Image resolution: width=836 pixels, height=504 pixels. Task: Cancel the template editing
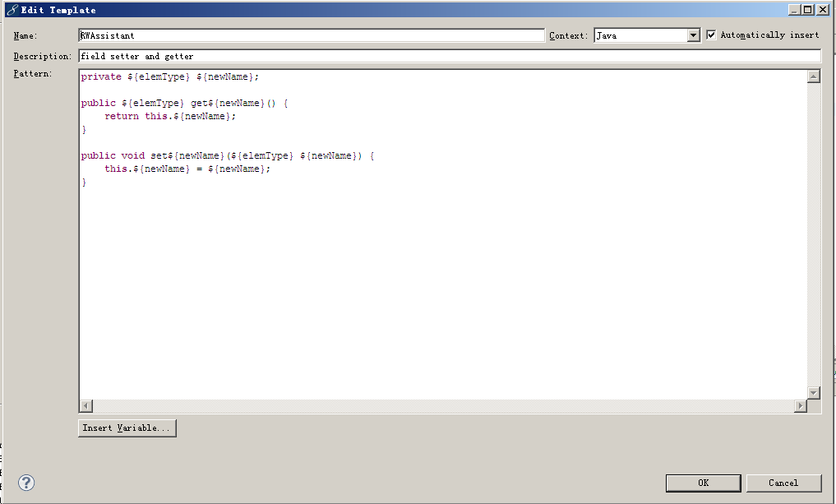(x=783, y=483)
